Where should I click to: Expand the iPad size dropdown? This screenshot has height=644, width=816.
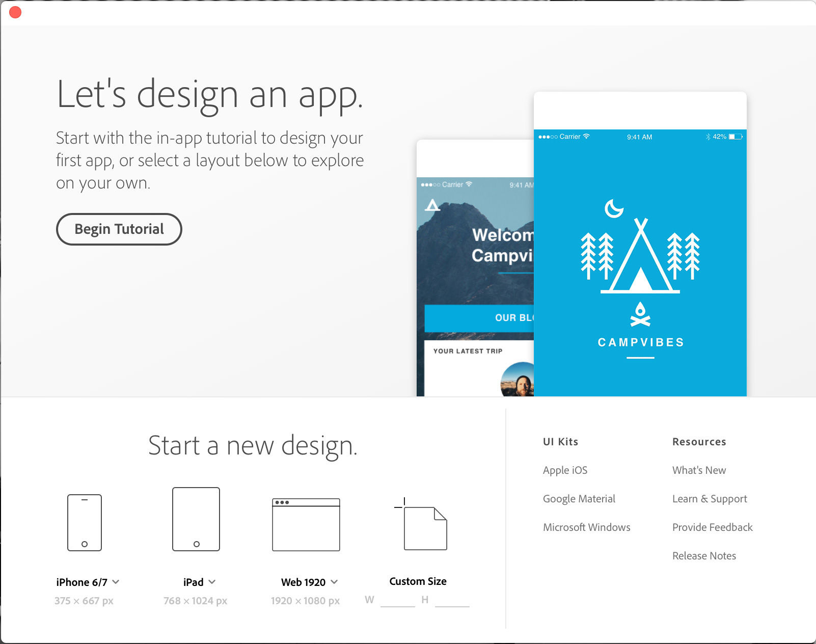(x=212, y=582)
